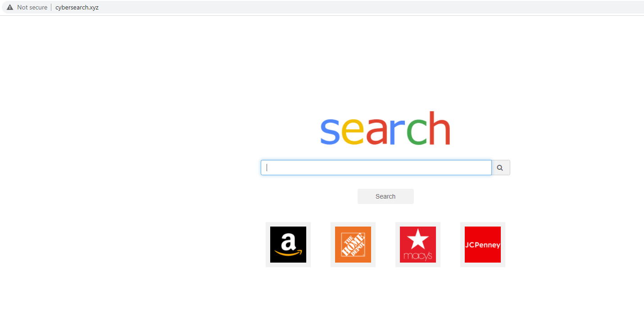Screen dimensions: 644x327
Task: Click the multicolored search logo
Action: [385, 128]
